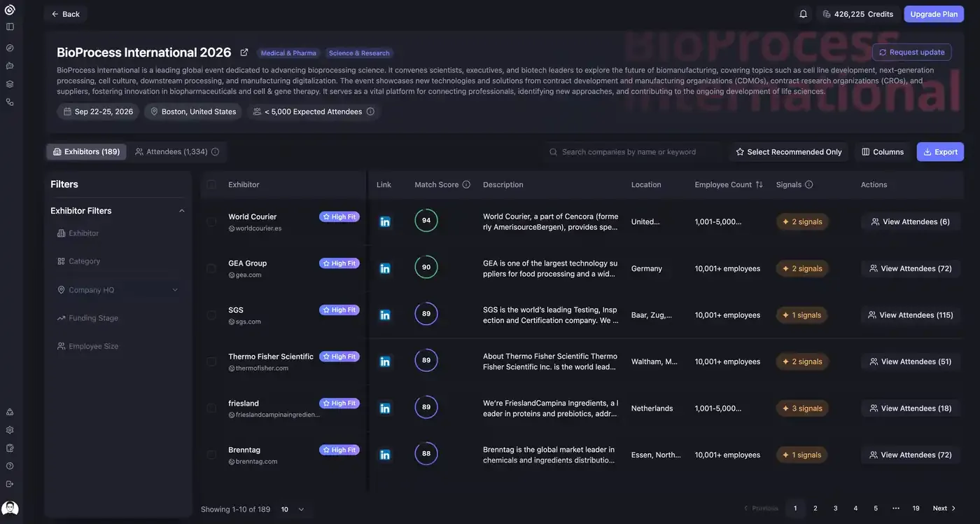Click World Courier match score 94 ring

pos(426,220)
